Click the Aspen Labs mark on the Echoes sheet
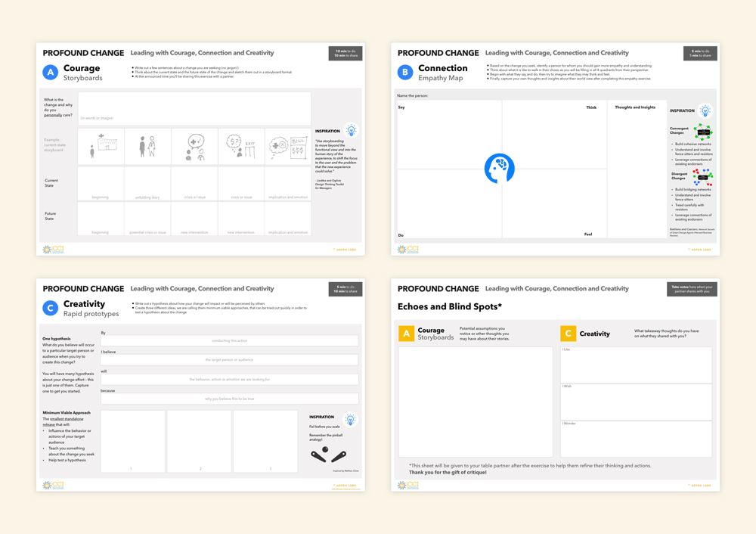This screenshot has width=756, height=534. [699, 486]
